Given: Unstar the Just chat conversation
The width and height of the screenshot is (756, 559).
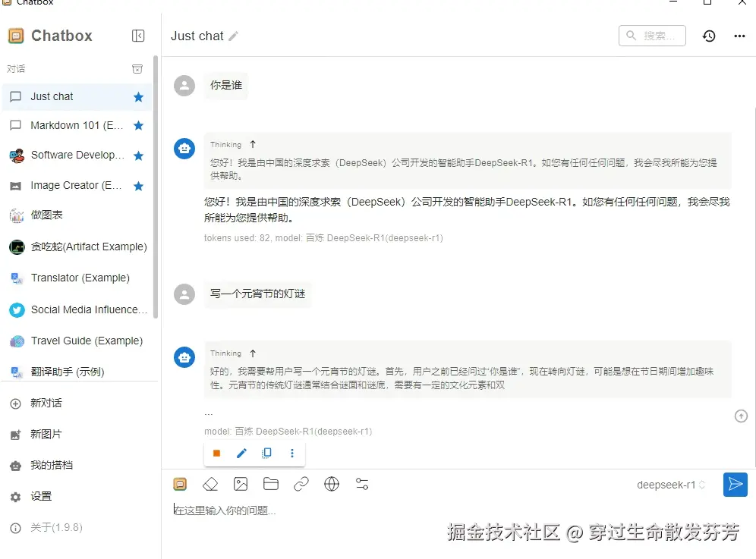Looking at the screenshot, I should coord(138,97).
